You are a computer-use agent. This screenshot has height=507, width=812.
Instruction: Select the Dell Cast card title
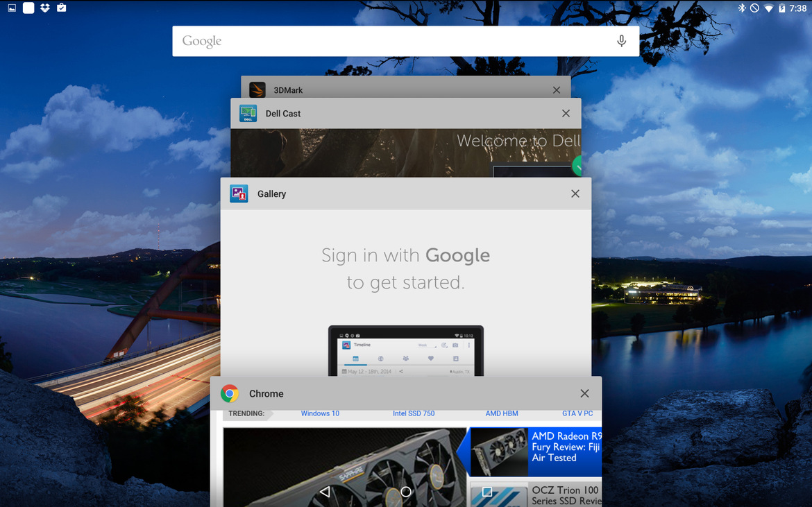click(282, 114)
